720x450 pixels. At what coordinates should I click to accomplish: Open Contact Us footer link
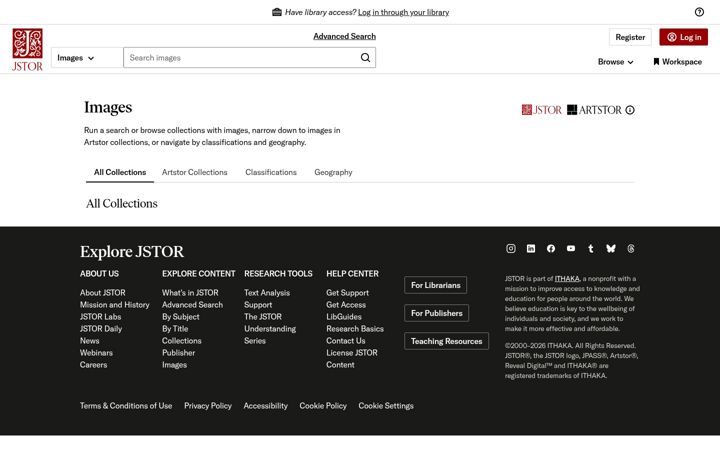point(346,340)
